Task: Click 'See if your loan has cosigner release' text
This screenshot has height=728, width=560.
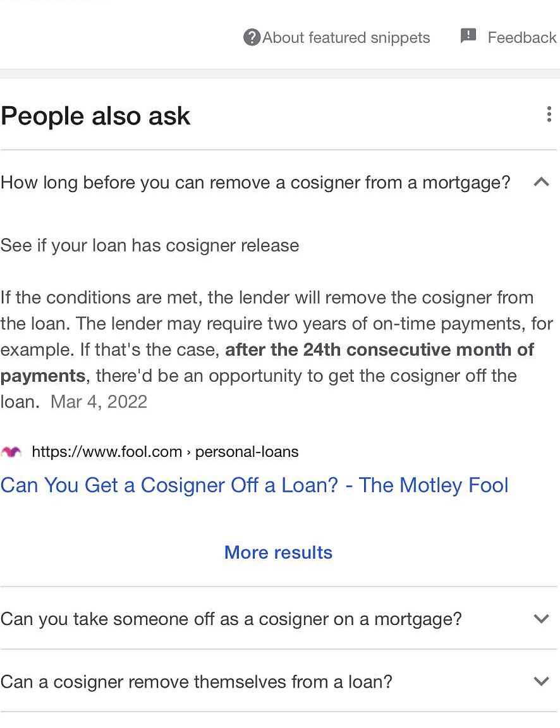Action: 150,245
